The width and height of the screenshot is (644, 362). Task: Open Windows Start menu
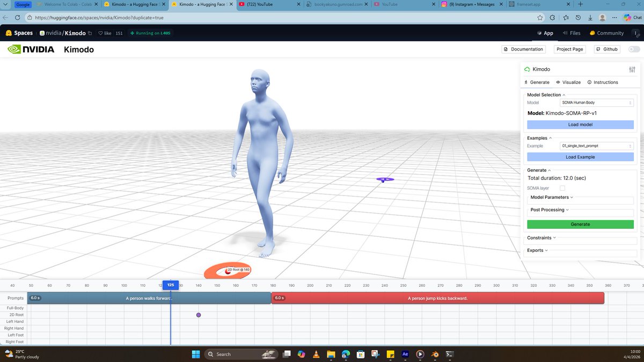[x=195, y=354]
